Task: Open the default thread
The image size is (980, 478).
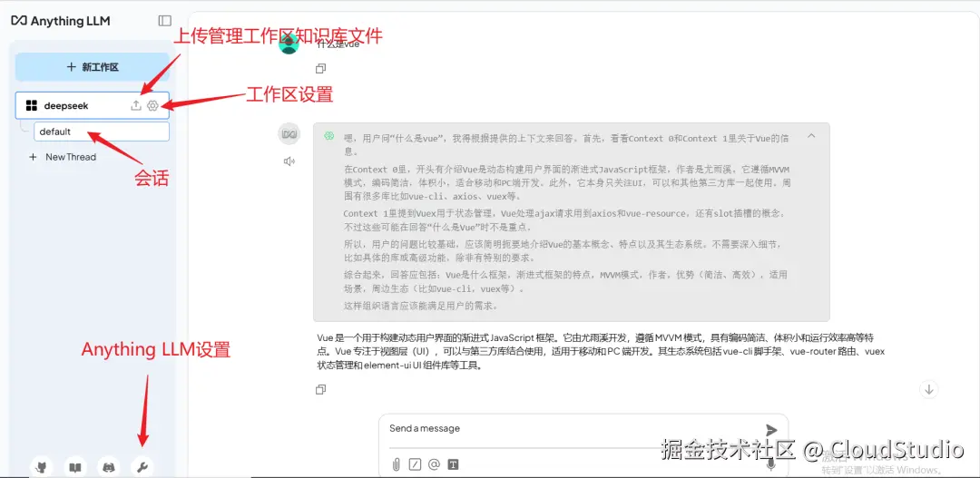Action: 102,132
